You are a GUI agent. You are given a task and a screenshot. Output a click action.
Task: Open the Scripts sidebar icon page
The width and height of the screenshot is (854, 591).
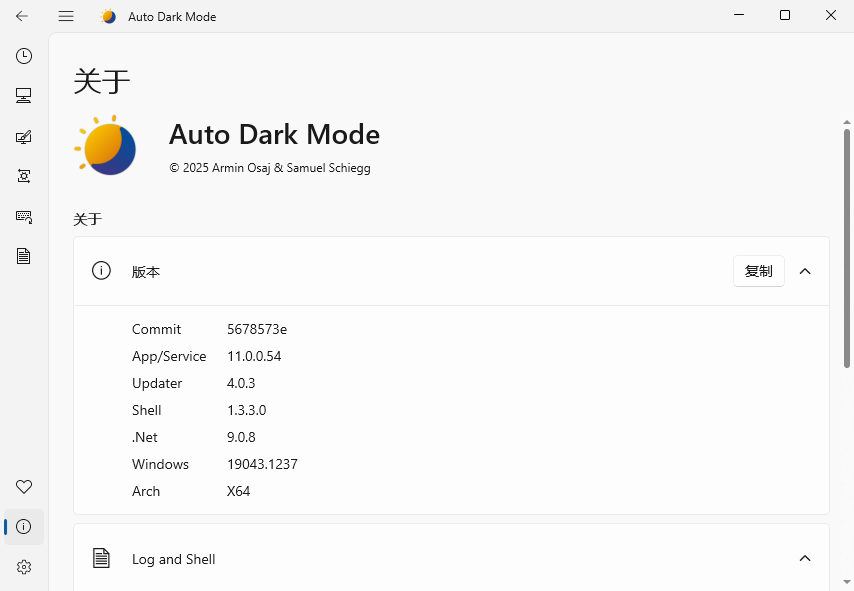point(24,176)
